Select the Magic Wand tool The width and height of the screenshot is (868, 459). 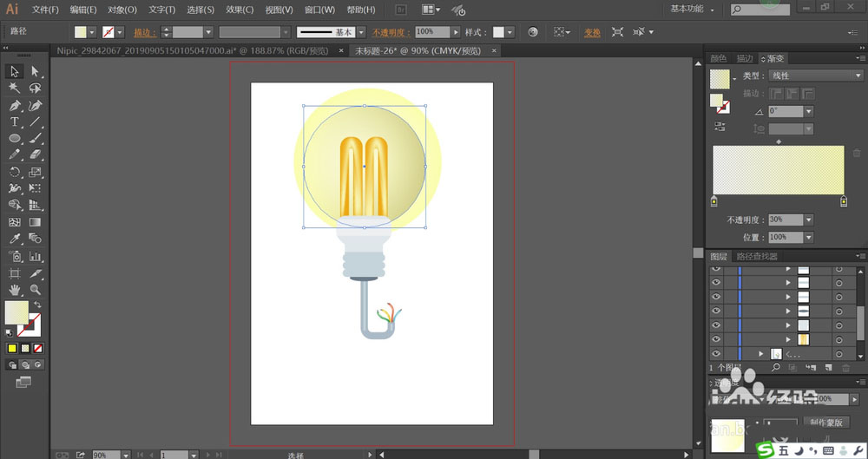coord(15,88)
